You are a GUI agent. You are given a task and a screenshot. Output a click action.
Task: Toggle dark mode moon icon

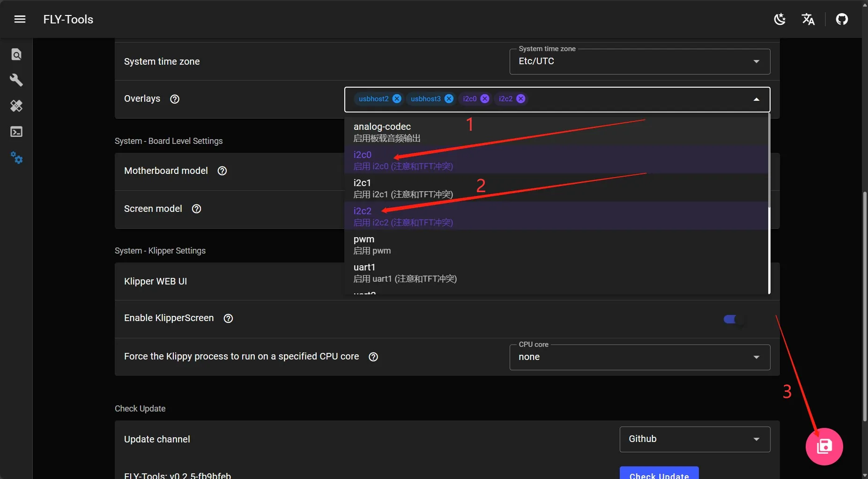pyautogui.click(x=780, y=19)
